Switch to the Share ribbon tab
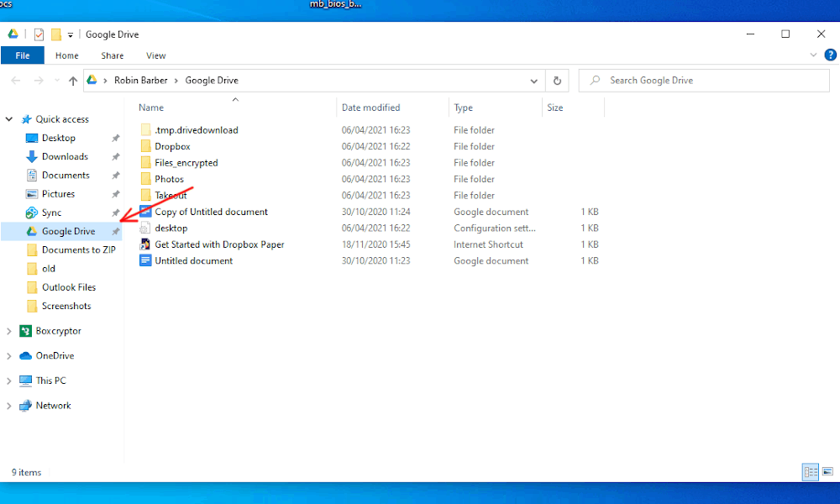 tap(112, 55)
